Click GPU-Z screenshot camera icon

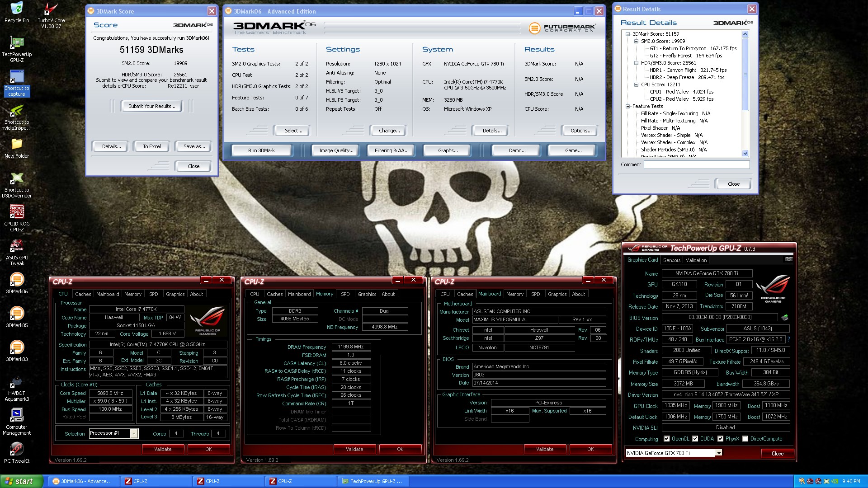[x=788, y=259]
